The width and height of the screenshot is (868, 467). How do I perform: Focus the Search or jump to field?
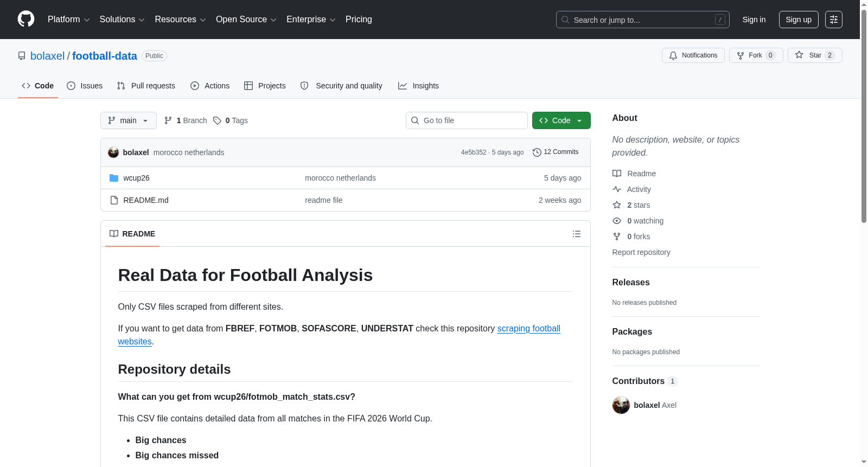point(642,20)
